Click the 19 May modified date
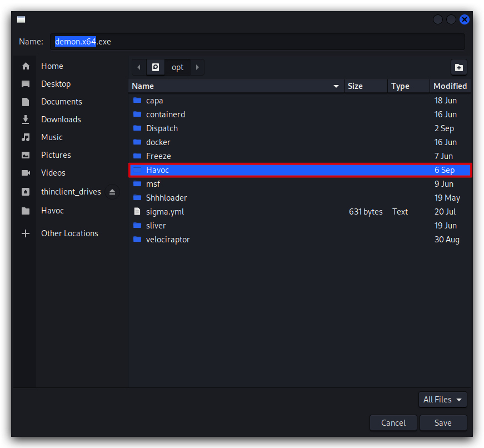484x448 pixels. pyautogui.click(x=447, y=198)
